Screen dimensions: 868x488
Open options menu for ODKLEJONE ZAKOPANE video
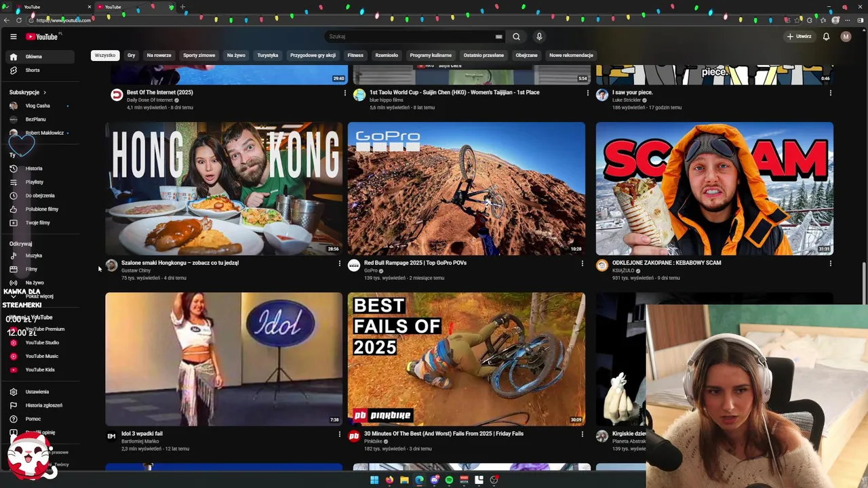click(x=830, y=264)
